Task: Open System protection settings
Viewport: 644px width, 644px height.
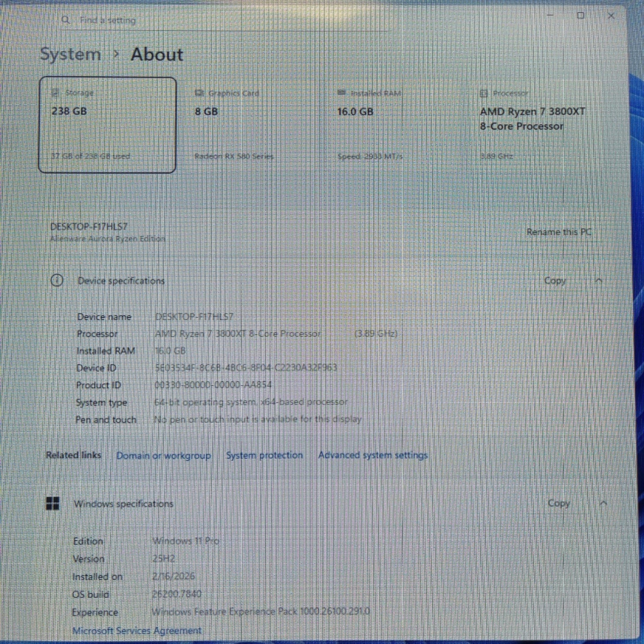Action: [x=264, y=456]
